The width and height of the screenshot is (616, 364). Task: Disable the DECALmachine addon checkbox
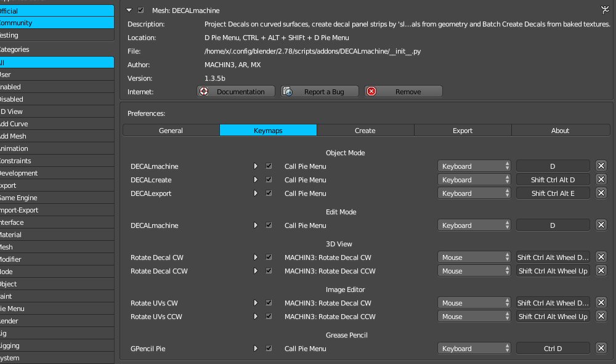(x=140, y=10)
